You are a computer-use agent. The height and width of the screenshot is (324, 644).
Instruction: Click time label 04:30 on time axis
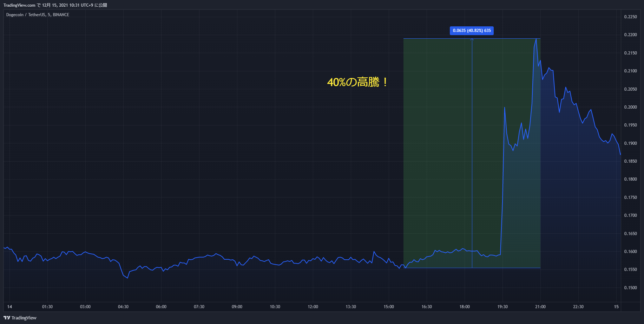tap(123, 307)
